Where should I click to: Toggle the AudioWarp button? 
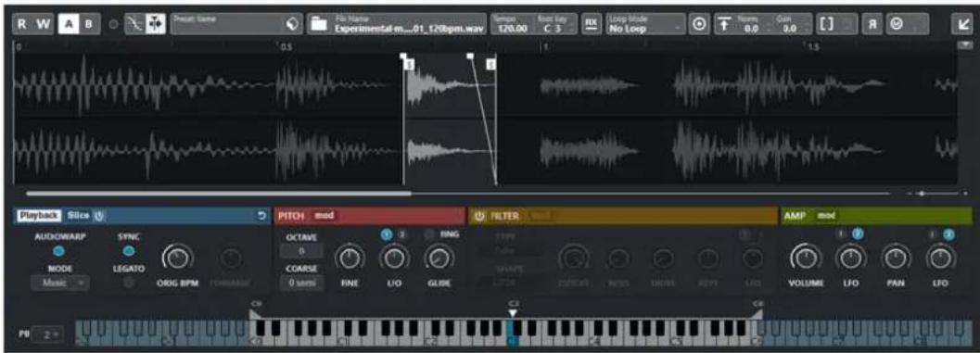point(59,251)
